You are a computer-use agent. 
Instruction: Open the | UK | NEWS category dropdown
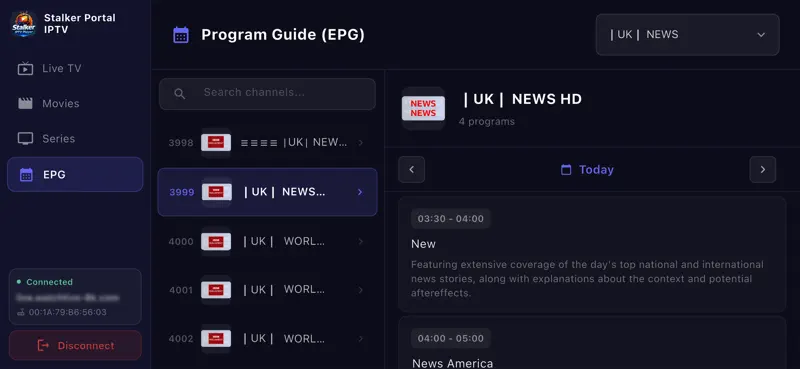click(687, 35)
